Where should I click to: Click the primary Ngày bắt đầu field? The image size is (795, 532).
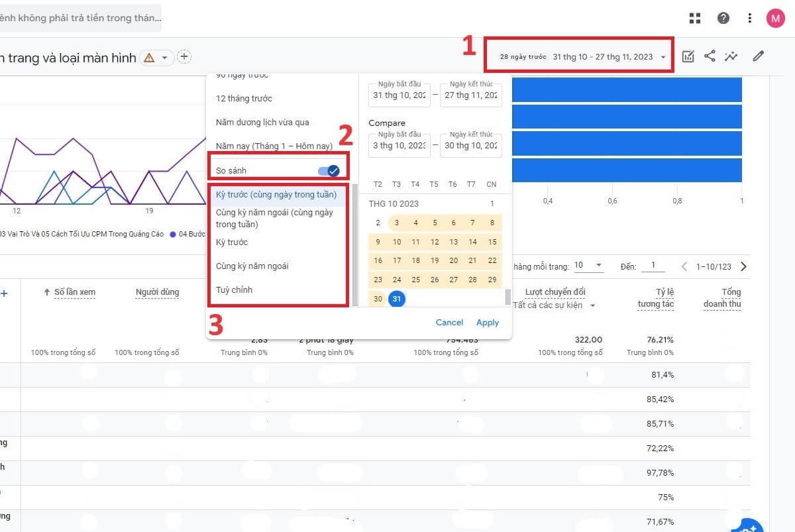[399, 95]
